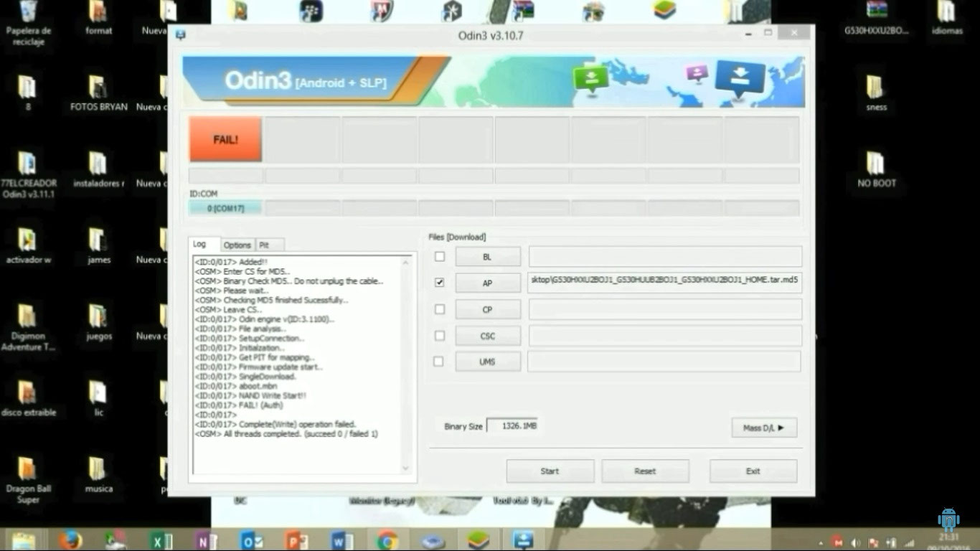Launch Google Chrome from the taskbar
The width and height of the screenshot is (980, 551).
click(x=388, y=539)
